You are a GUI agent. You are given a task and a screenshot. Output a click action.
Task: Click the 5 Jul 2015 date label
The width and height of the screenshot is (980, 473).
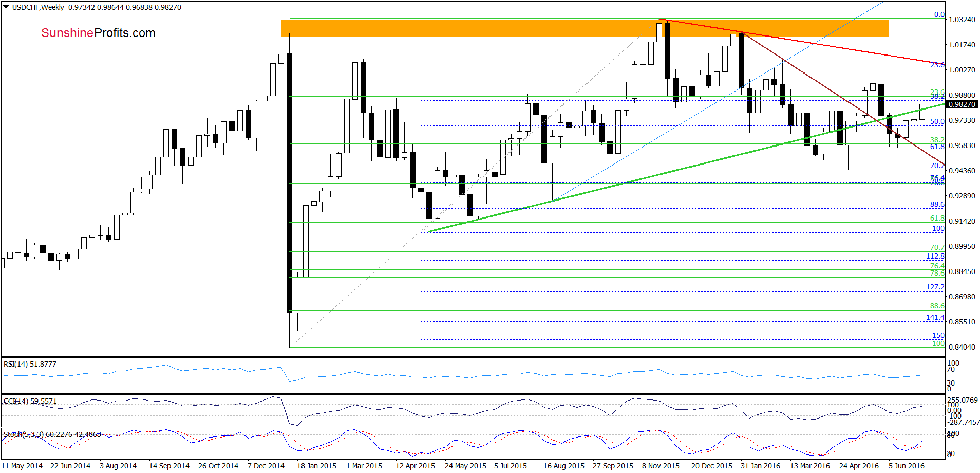point(511,466)
